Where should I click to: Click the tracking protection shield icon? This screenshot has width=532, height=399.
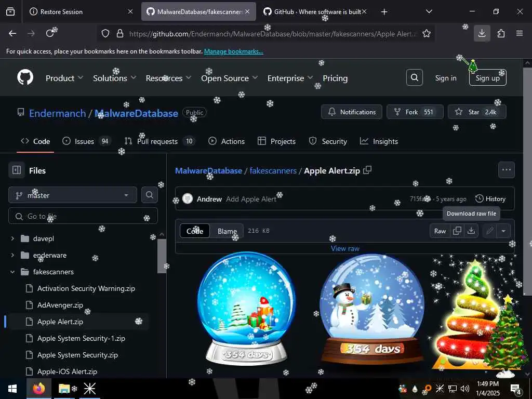coord(105,33)
